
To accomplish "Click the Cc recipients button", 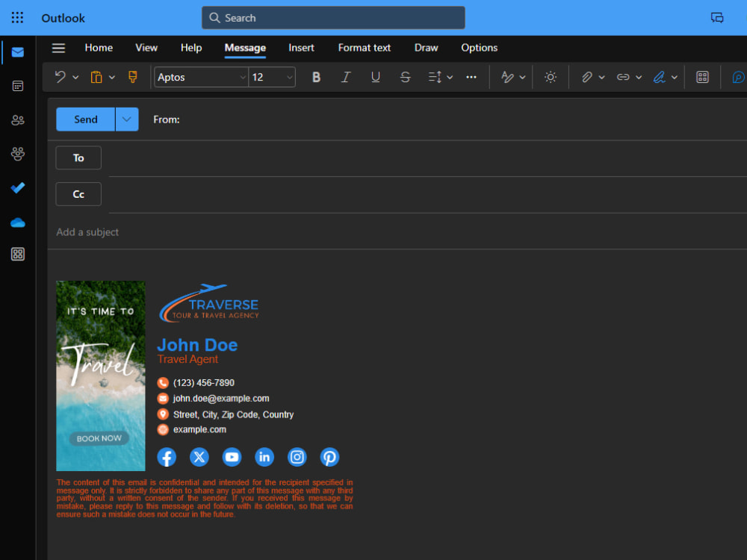I will pyautogui.click(x=78, y=194).
